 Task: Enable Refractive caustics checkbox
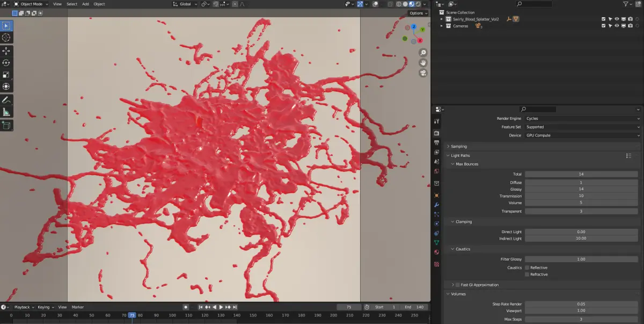[527, 275]
